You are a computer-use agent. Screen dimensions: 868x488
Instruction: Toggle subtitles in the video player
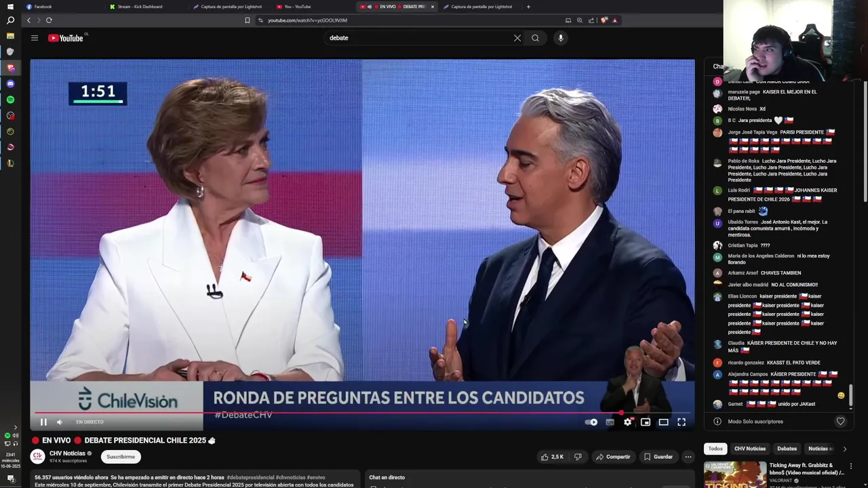pos(610,422)
